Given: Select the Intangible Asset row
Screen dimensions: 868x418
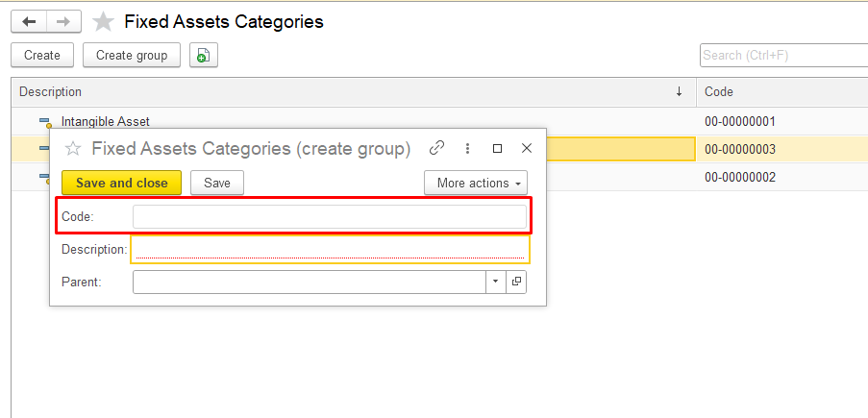Looking at the screenshot, I should pyautogui.click(x=106, y=122).
